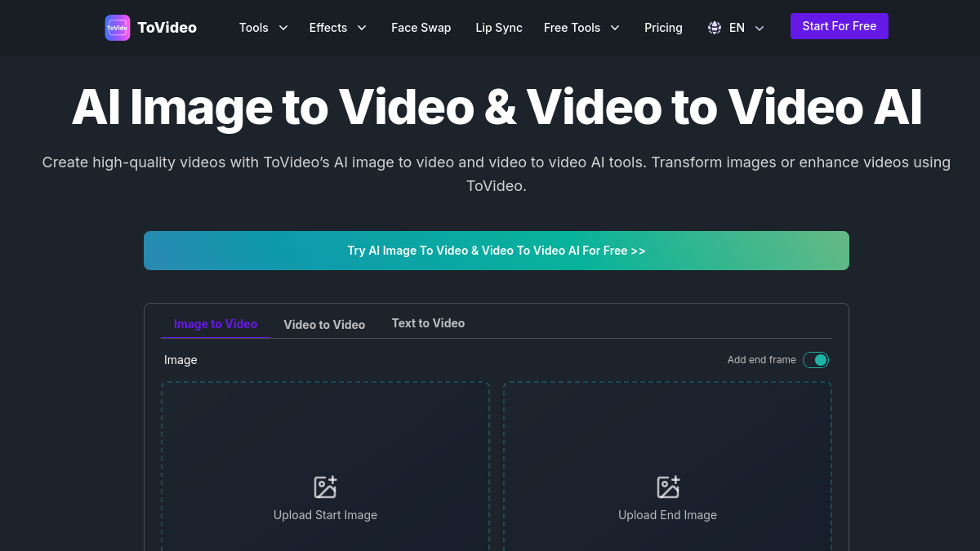
Task: Click Upload End Image text
Action: pos(667,515)
